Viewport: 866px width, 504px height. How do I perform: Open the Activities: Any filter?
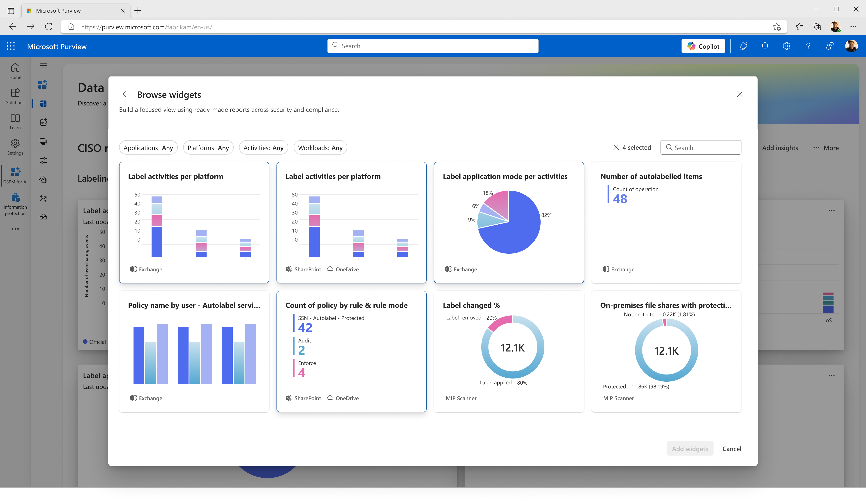tap(263, 148)
